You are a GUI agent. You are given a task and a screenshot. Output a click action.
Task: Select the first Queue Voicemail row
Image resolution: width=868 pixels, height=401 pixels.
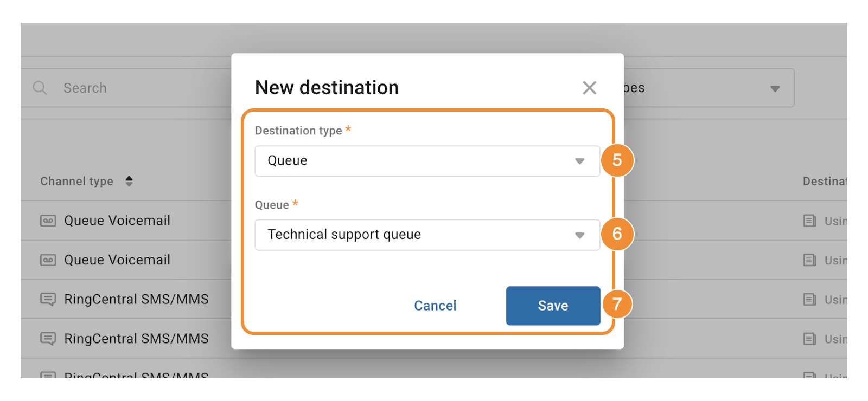click(117, 221)
